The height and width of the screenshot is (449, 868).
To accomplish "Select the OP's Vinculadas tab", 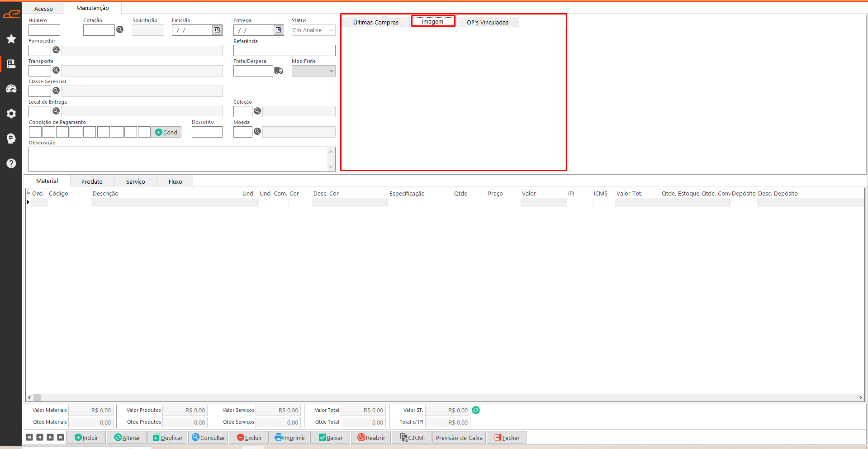I will click(x=487, y=22).
